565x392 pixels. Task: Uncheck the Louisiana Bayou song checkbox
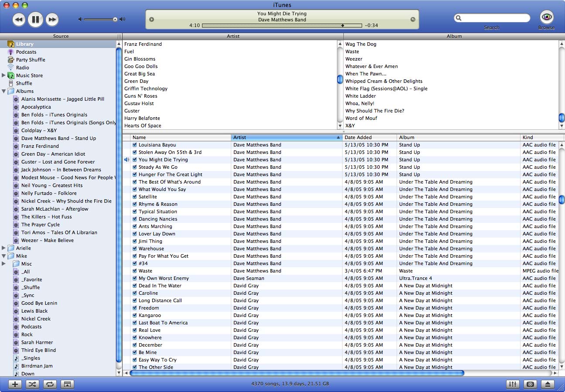135,145
